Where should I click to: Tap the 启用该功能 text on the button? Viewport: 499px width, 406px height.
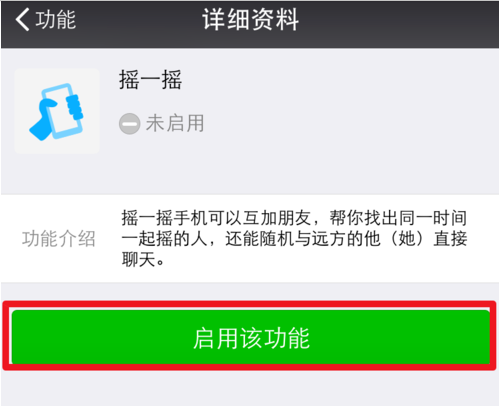(252, 338)
